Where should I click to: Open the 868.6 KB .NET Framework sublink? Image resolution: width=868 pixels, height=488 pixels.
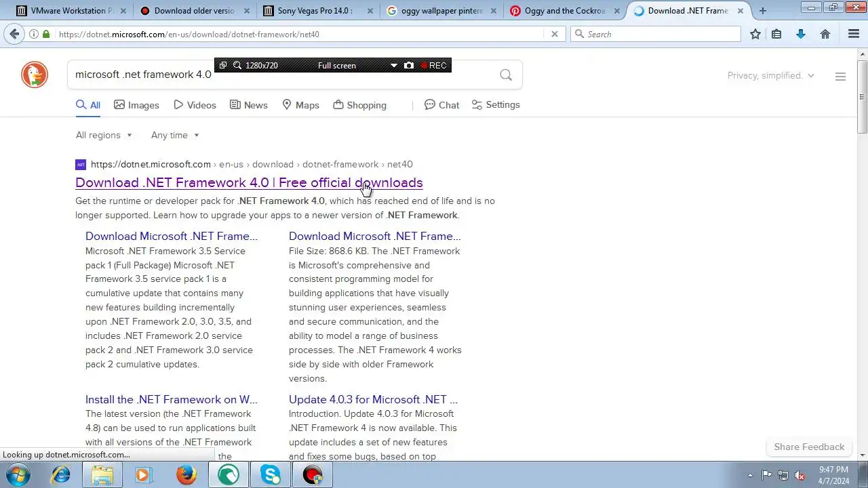pyautogui.click(x=375, y=236)
